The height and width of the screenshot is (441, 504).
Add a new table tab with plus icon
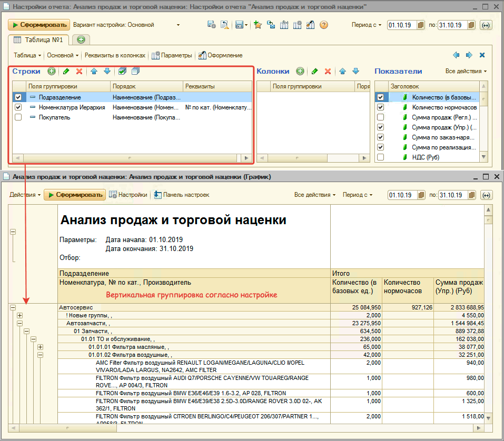[x=81, y=39]
